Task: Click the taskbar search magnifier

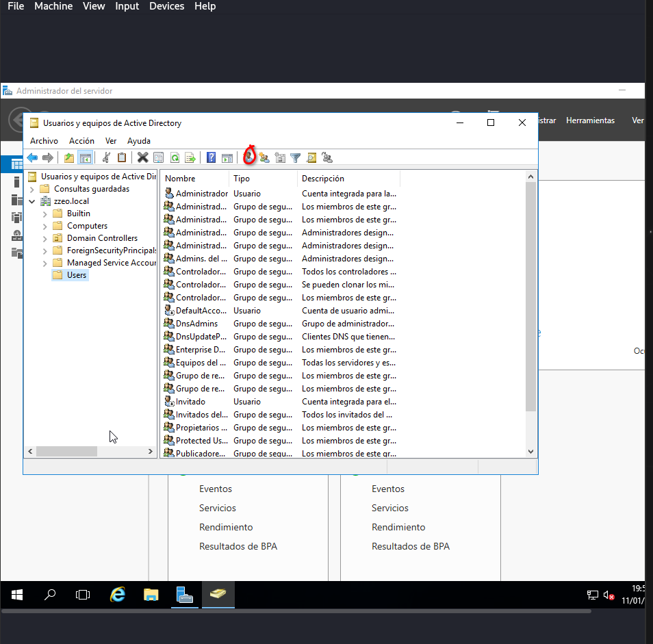Action: 50,595
